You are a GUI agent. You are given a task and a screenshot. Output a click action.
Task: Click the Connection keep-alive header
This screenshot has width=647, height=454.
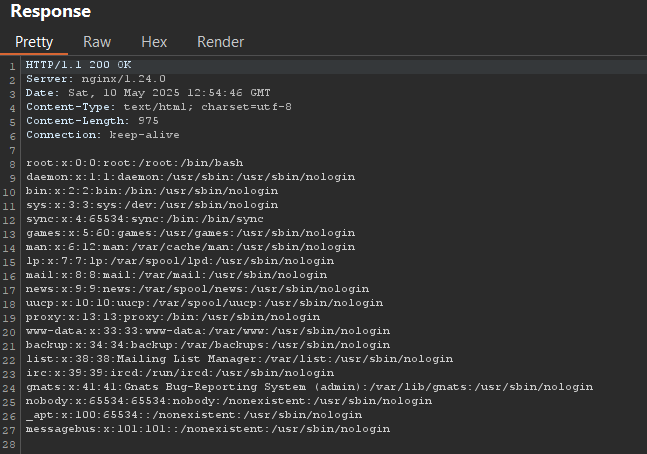(x=103, y=135)
